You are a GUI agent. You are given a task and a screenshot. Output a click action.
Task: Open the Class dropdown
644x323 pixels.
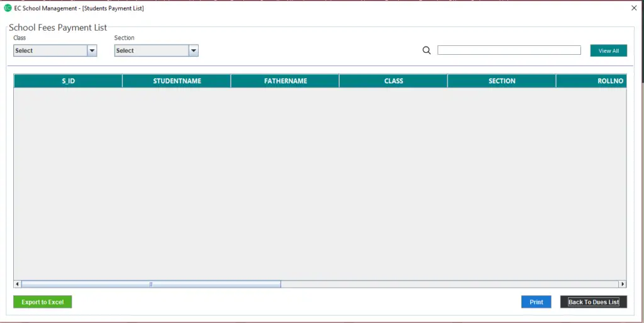click(55, 50)
